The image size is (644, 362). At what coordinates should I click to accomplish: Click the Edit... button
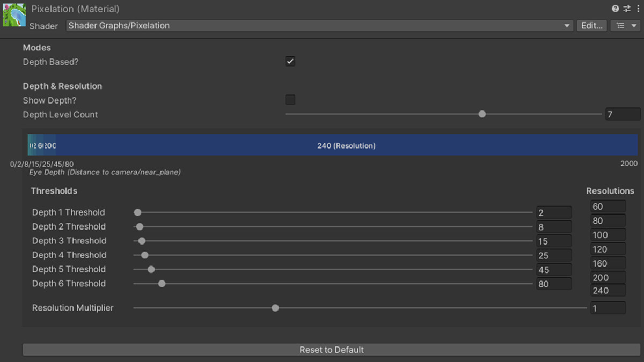coord(591,25)
